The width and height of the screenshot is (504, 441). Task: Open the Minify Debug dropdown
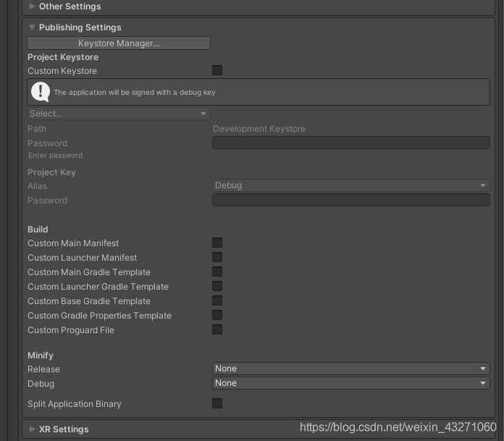pos(351,383)
